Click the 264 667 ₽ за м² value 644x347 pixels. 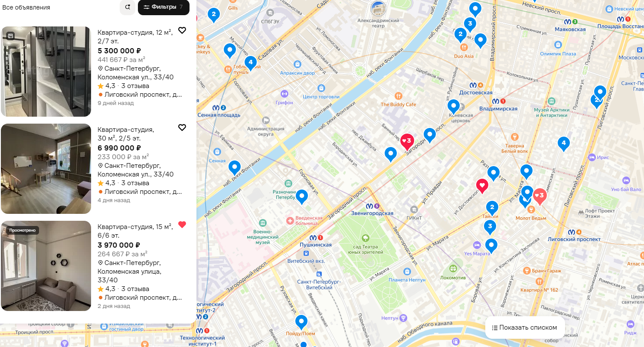click(x=123, y=254)
